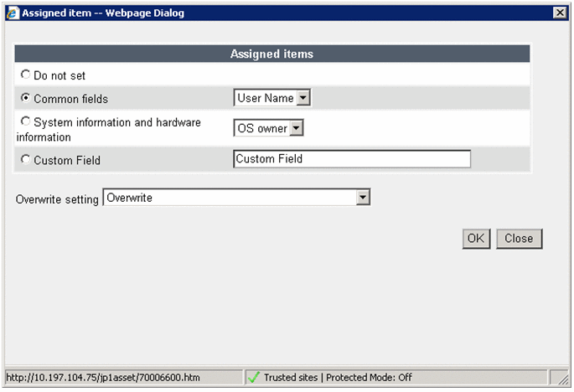The image size is (574, 392).
Task: Open the 'User Name' dropdown
Action: (x=303, y=98)
